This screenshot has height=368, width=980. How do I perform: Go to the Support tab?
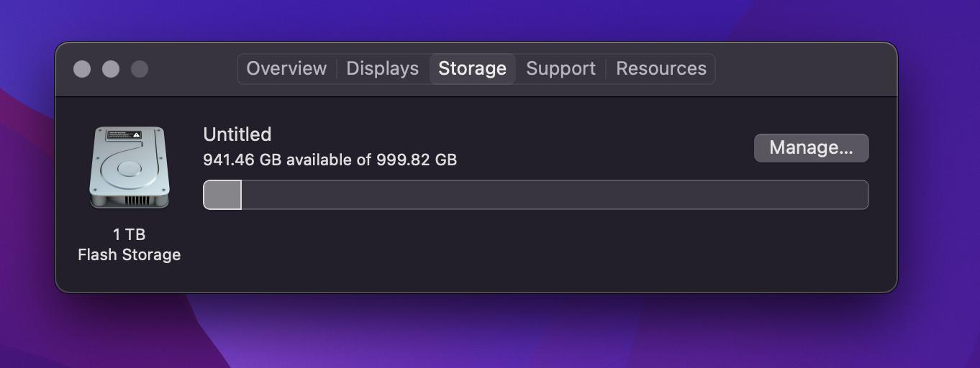point(561,69)
